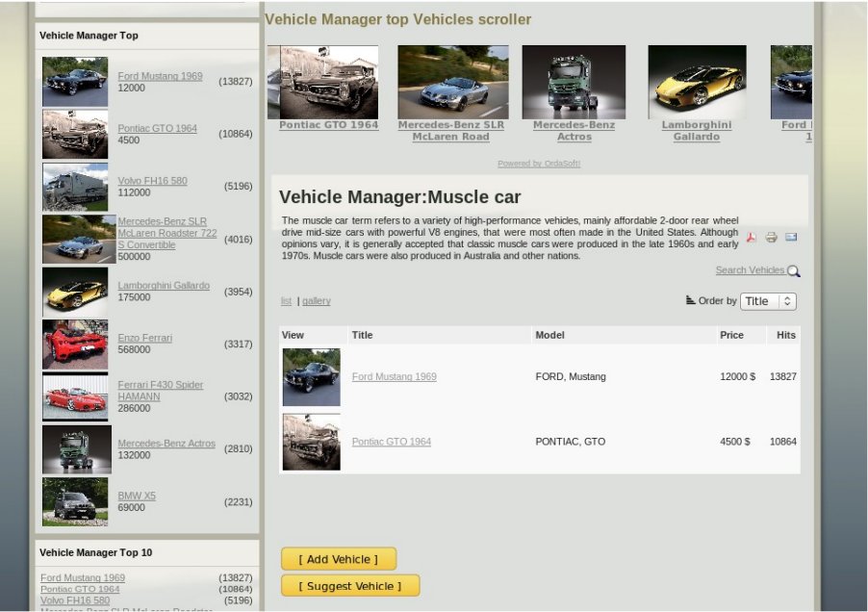Open Mercedes-Benz SLR McLaren Roadster 722 sidebar link

point(167,233)
